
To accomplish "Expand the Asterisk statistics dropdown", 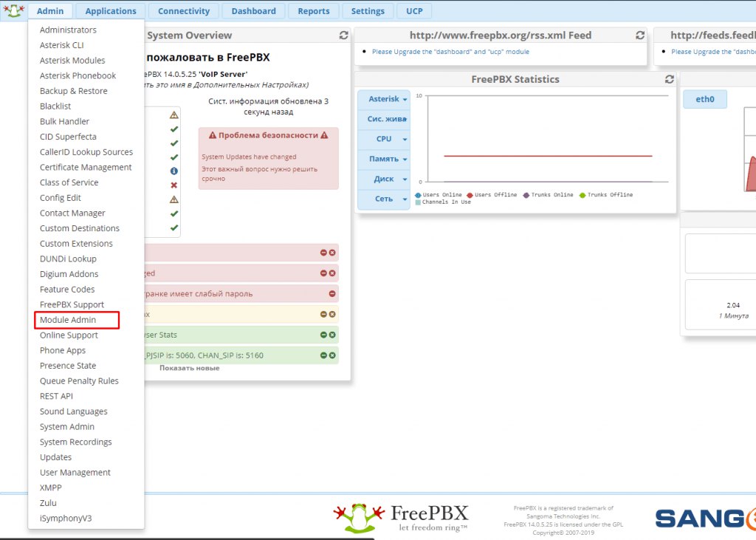I will click(x=384, y=99).
